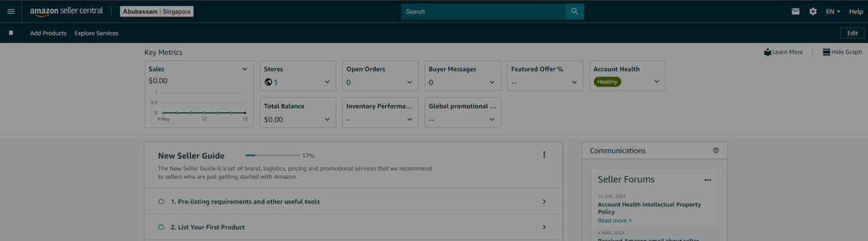Open the hamburger navigation menu
Viewport: 868px width, 241px height.
click(x=11, y=11)
